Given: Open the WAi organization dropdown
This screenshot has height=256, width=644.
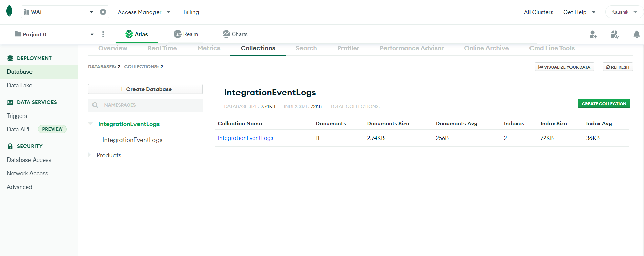Looking at the screenshot, I should (59, 12).
